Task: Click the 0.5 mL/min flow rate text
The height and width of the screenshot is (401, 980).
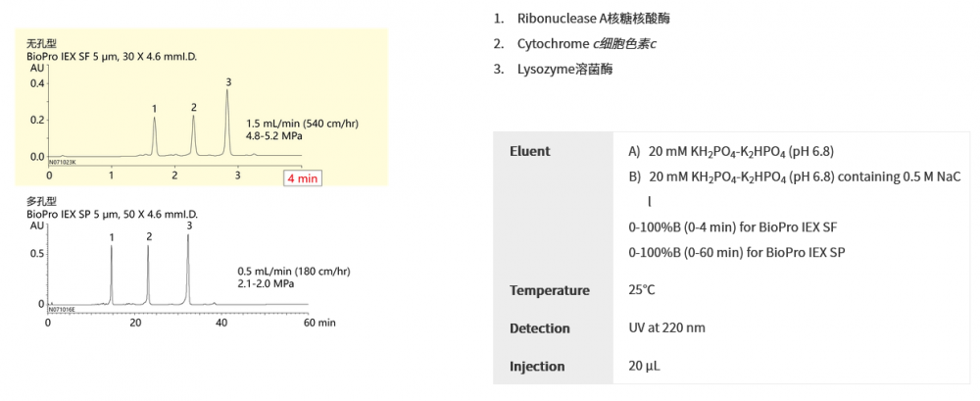Action: click(x=294, y=272)
